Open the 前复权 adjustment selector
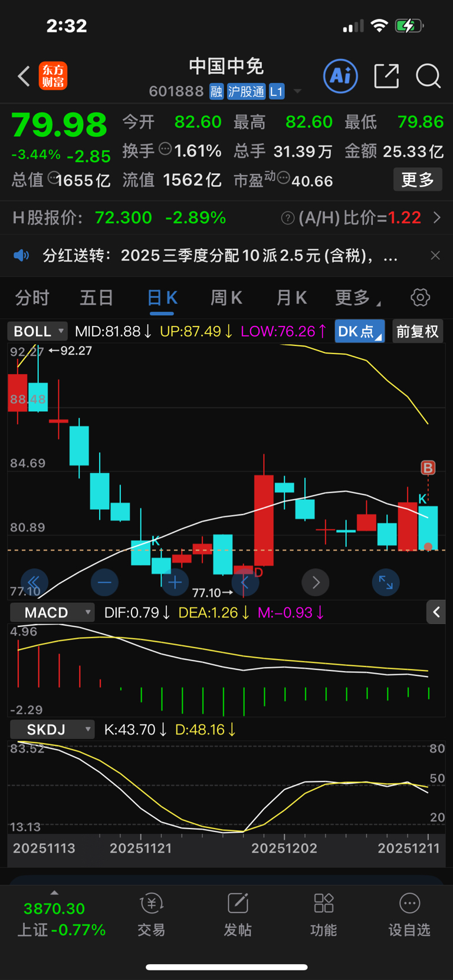The height and width of the screenshot is (980, 453). (x=418, y=331)
